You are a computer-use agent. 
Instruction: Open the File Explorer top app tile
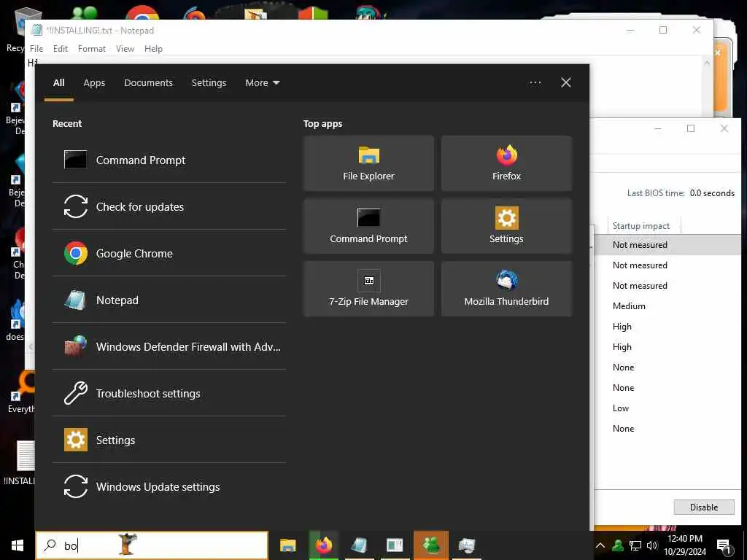pyautogui.click(x=368, y=163)
